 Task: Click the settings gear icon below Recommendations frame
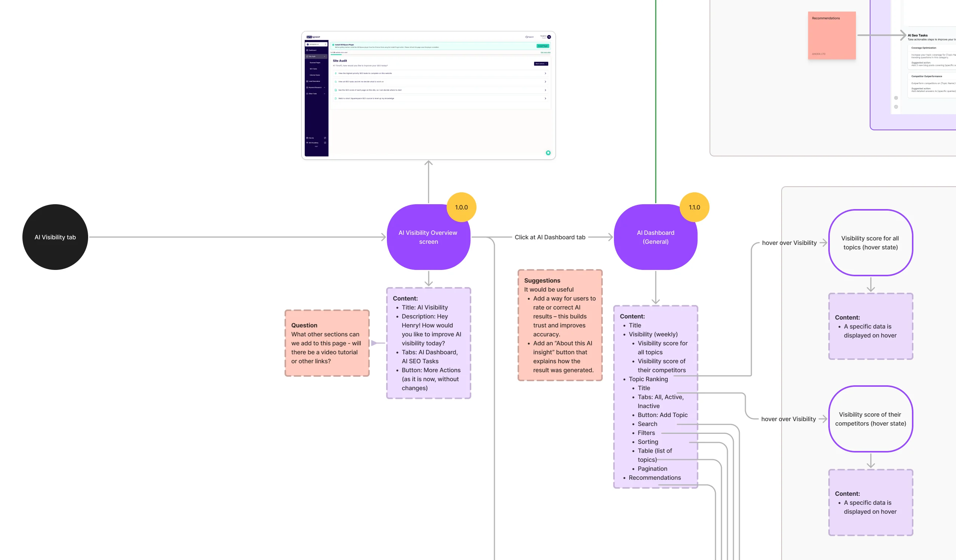(x=896, y=107)
